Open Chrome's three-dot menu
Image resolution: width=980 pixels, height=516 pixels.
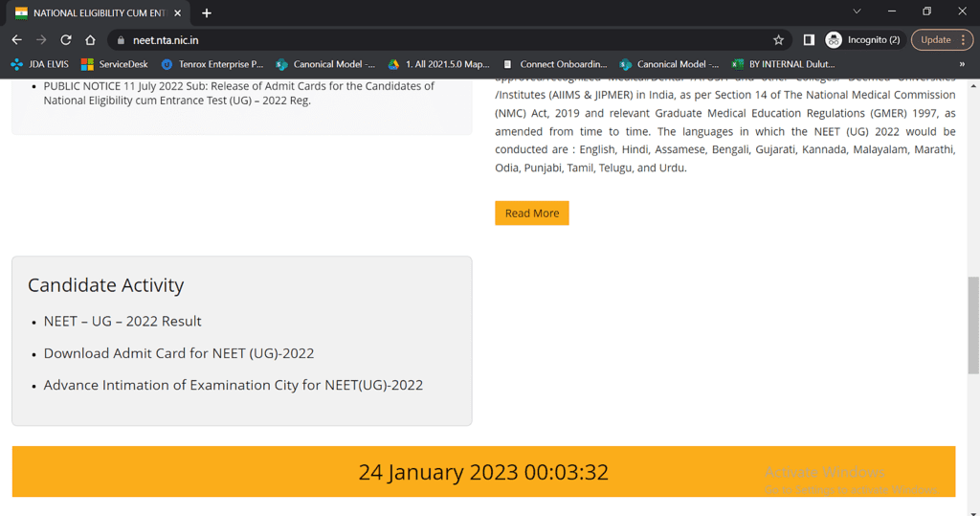[x=963, y=40]
